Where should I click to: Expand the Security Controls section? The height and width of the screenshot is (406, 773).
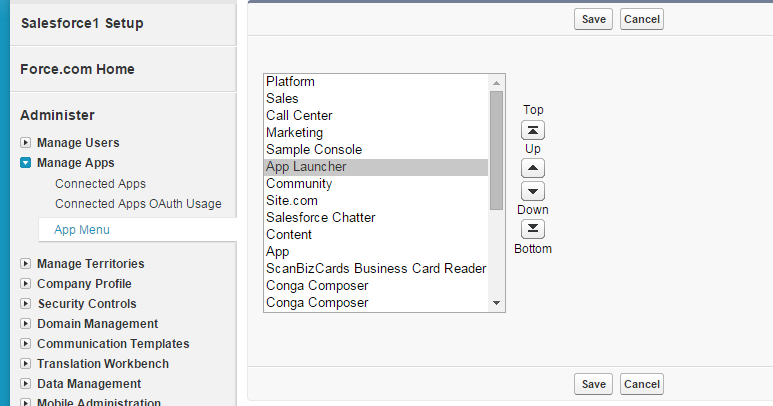[26, 304]
